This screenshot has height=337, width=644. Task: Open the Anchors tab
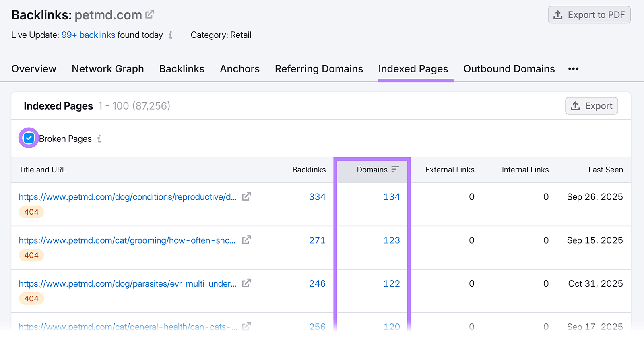coord(239,69)
